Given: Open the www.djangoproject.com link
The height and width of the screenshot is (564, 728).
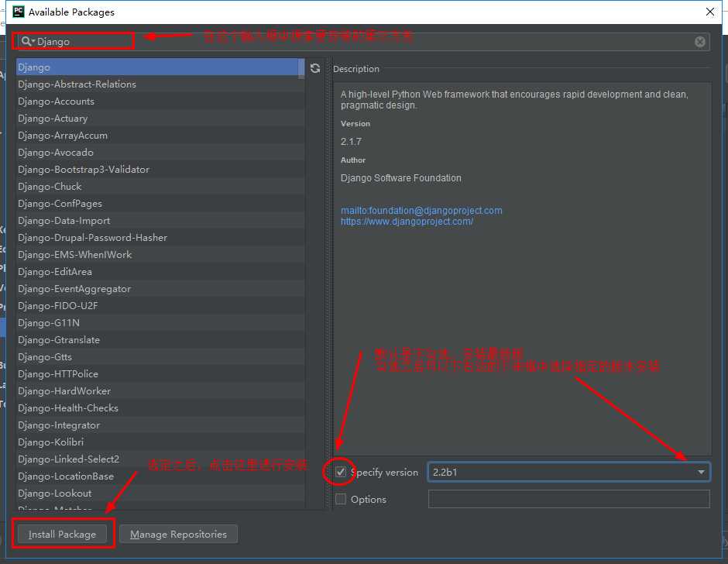Looking at the screenshot, I should [407, 222].
